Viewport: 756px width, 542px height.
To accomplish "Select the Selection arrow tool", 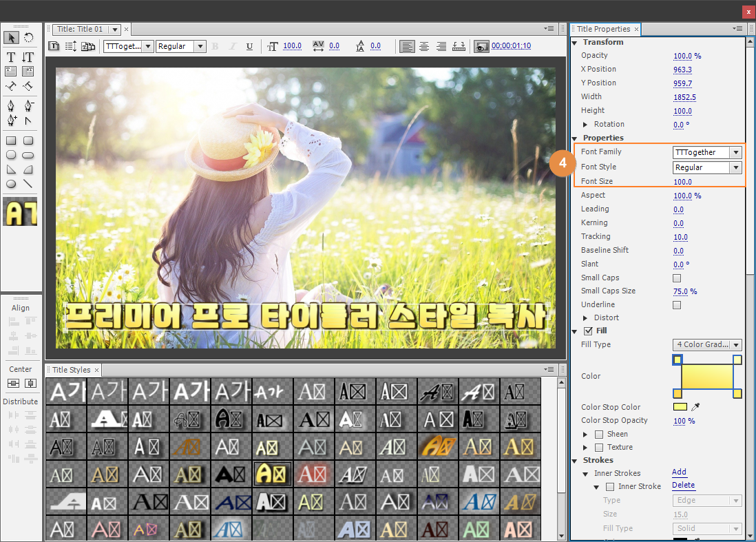I will 12,38.
